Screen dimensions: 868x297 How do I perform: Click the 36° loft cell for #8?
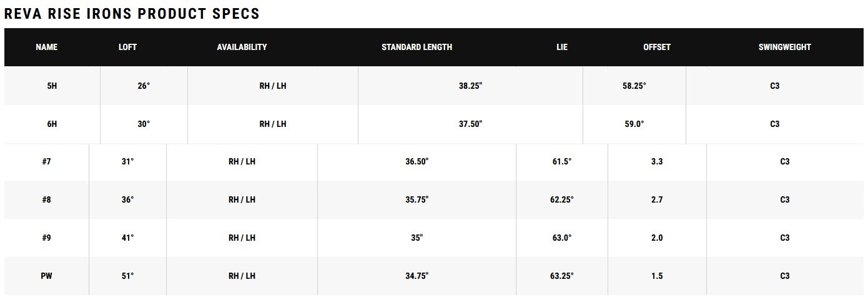[127, 199]
